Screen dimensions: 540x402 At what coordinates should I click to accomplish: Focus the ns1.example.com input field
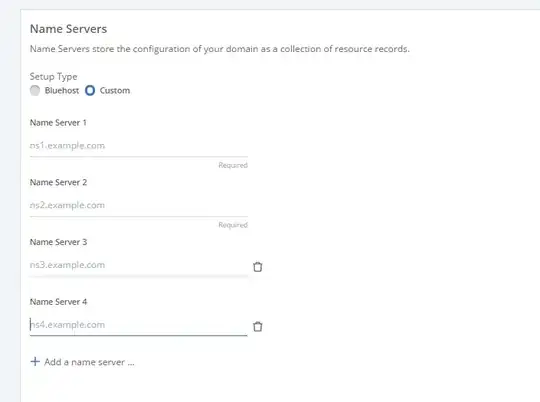pos(138,146)
